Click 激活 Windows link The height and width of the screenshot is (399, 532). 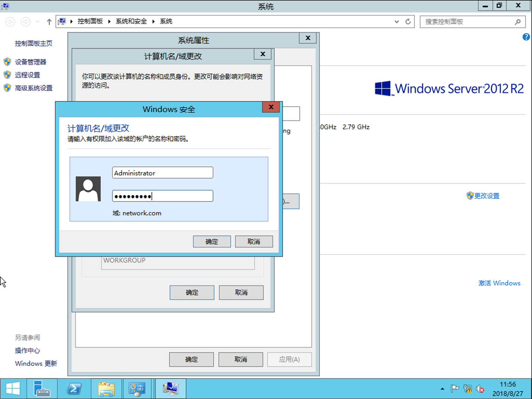tap(499, 283)
